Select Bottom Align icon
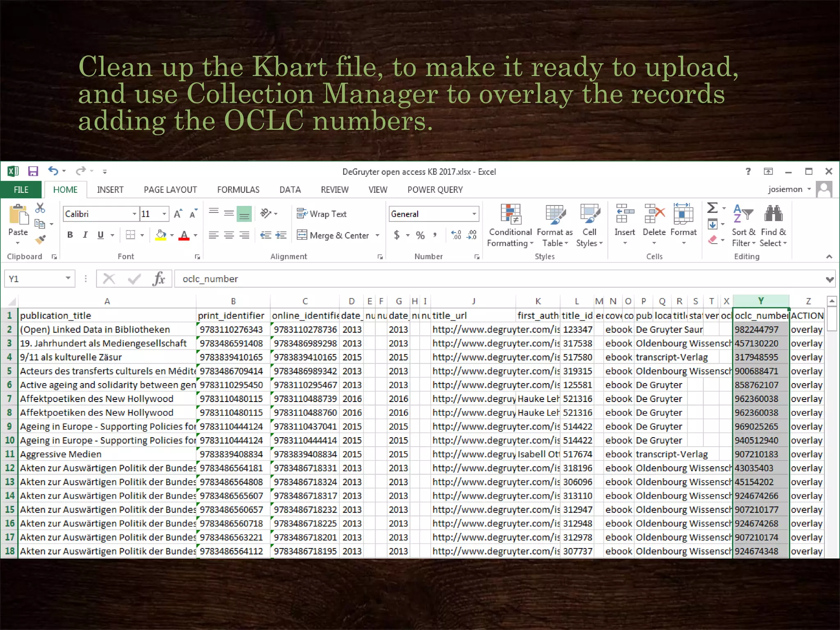Image resolution: width=840 pixels, height=630 pixels. tap(244, 214)
